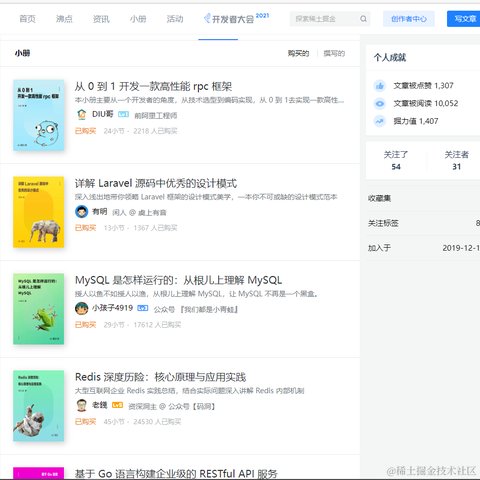Click 29小节 · 17612 人已购买 text
This screenshot has height=480, width=480.
142,325
